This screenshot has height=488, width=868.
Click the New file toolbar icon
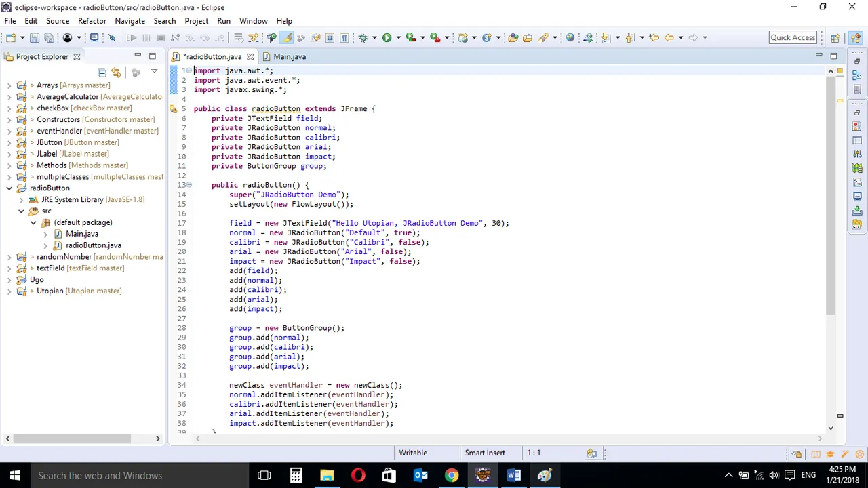point(10,37)
